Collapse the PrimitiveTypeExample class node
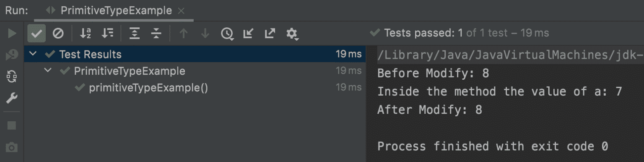This screenshot has width=644, height=162. (x=49, y=71)
